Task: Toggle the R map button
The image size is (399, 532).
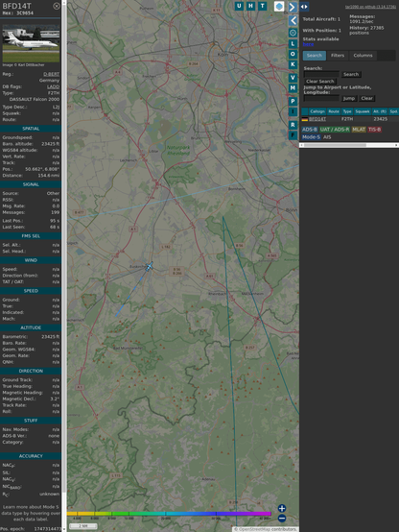Action: [x=293, y=125]
